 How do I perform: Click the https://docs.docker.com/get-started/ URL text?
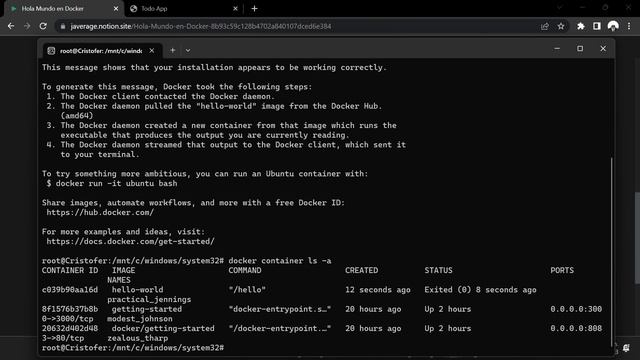[x=131, y=242]
